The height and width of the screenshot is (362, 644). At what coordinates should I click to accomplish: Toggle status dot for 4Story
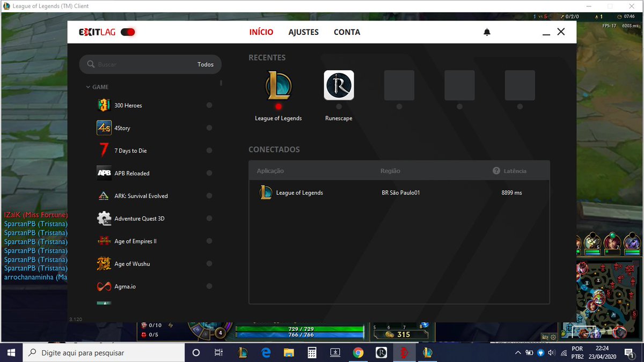(209, 128)
